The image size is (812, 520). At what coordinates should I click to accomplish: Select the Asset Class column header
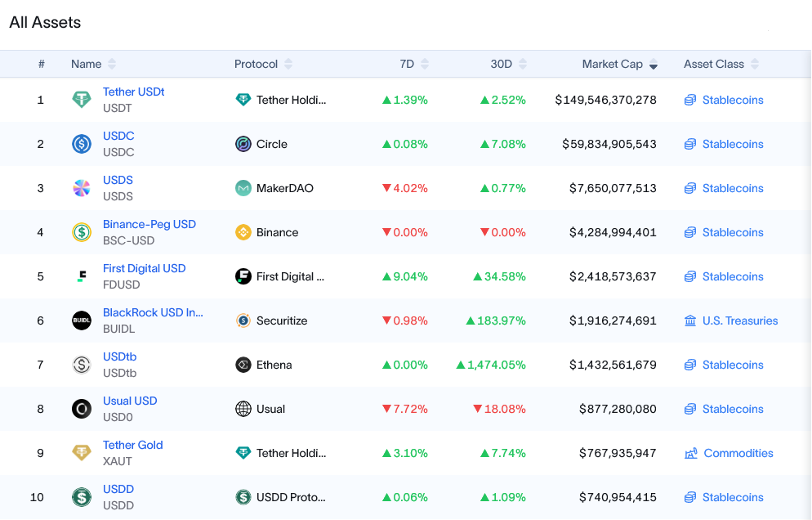point(715,64)
